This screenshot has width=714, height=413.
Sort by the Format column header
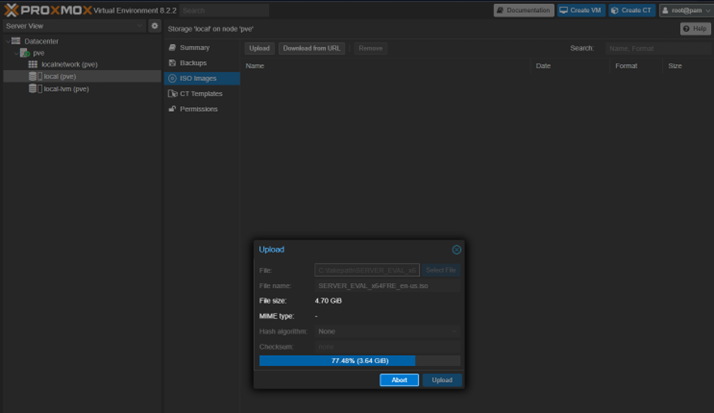pos(636,66)
